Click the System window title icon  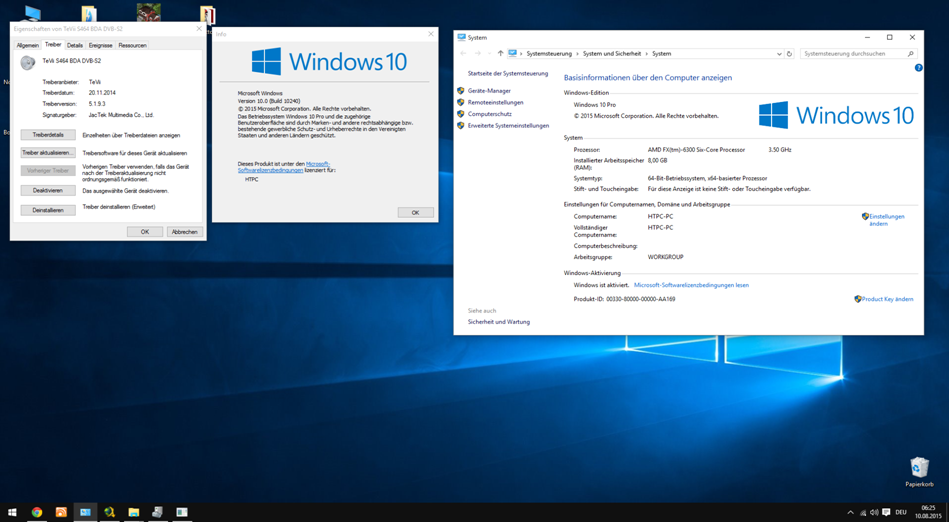(x=462, y=38)
